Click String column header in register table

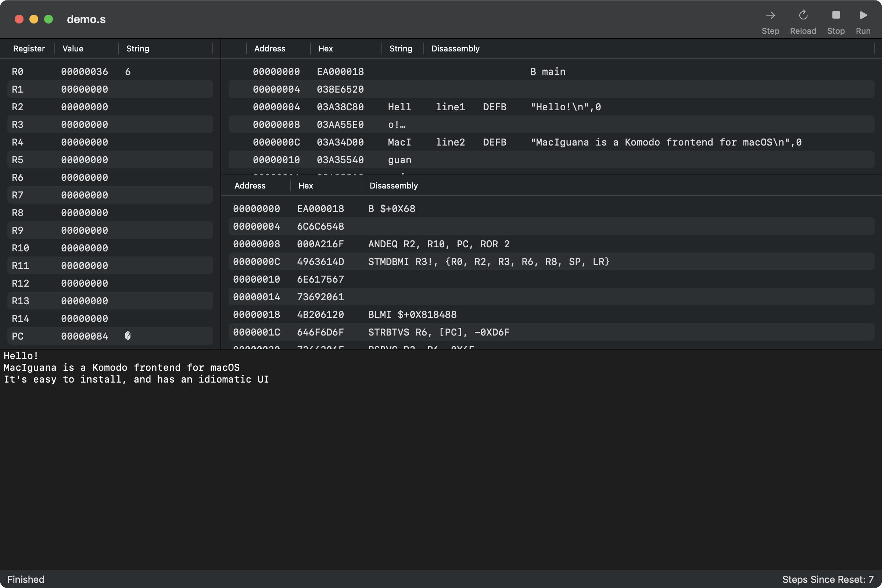(x=137, y=49)
